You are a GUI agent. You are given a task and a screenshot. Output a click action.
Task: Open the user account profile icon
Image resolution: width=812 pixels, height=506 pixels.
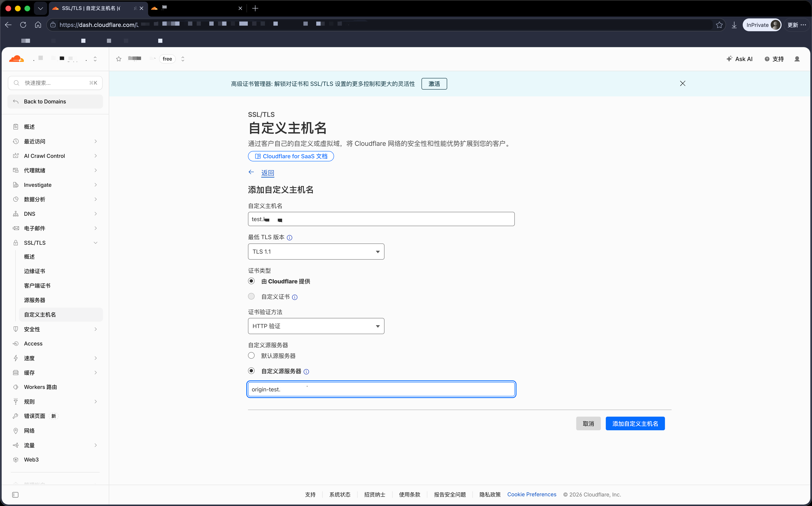click(x=797, y=59)
